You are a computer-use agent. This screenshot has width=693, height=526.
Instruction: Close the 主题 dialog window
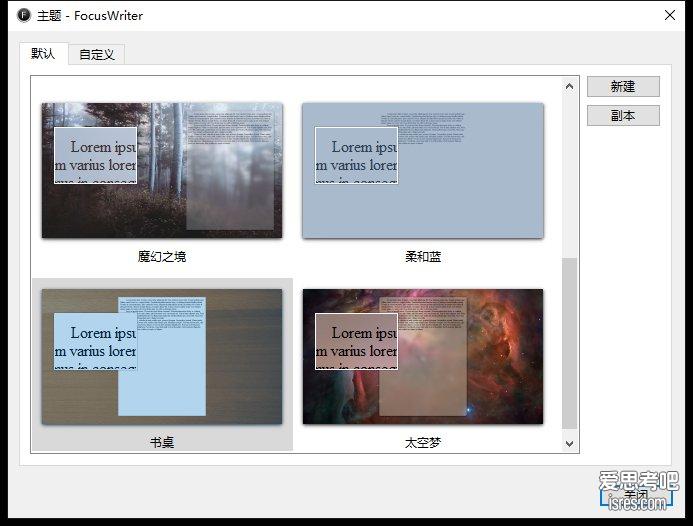pos(670,15)
